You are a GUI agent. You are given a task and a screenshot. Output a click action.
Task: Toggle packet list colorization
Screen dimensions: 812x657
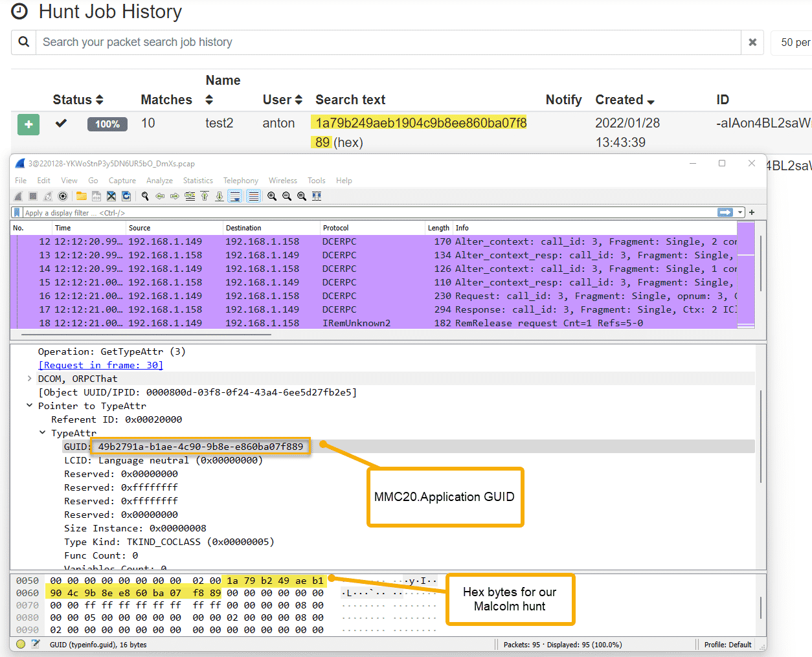[x=254, y=196]
